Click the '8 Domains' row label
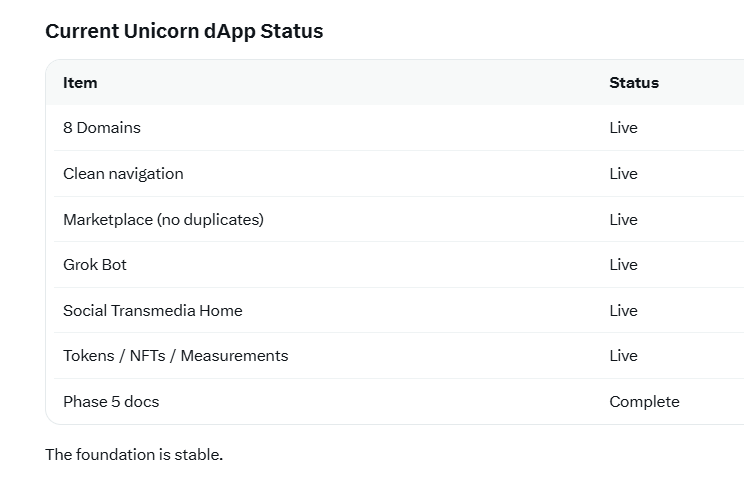Viewport: 744px width, 488px height. tap(102, 128)
